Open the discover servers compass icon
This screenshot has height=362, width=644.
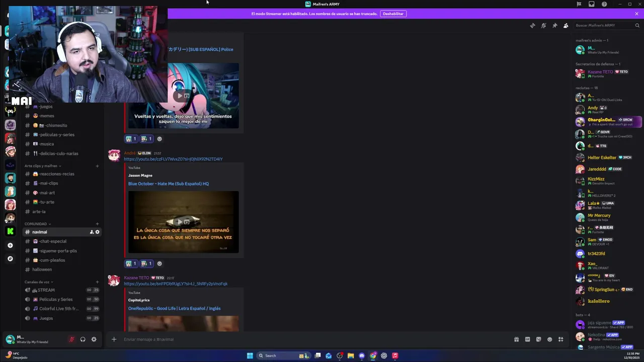[x=10, y=259]
